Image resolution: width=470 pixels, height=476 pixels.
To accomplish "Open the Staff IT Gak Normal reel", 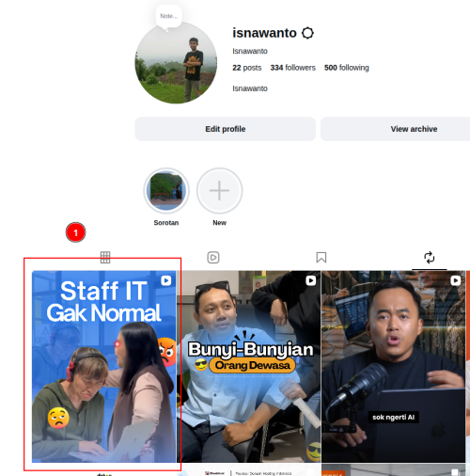I will click(104, 367).
